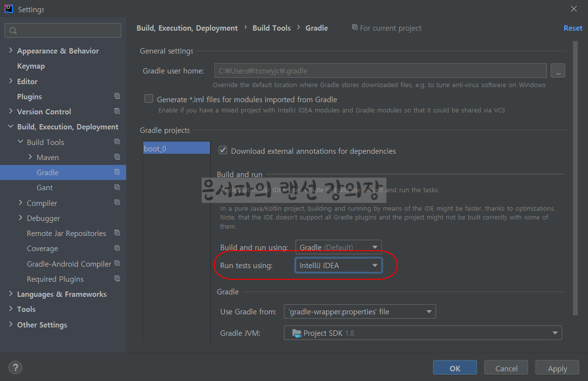The image size is (588, 381).
Task: Select Coverage settings page
Action: point(42,249)
